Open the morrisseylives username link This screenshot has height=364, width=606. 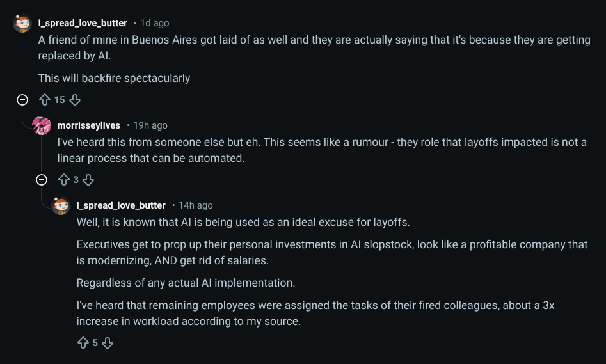(88, 125)
